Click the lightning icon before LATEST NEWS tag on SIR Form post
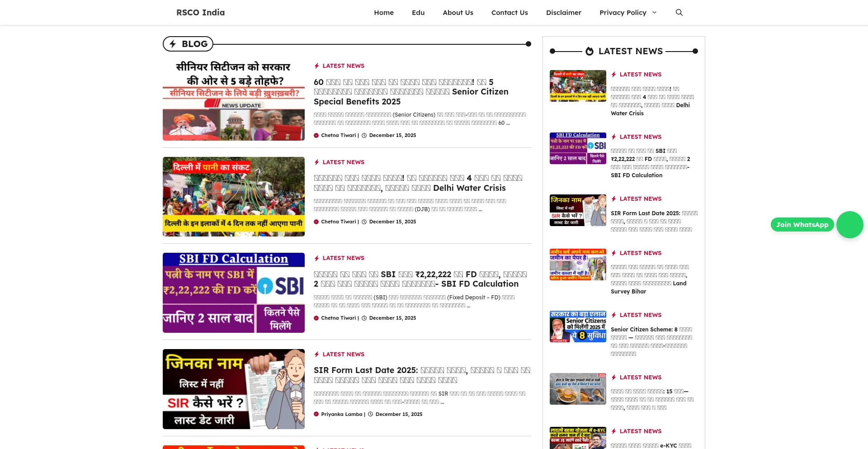This screenshot has height=449, width=868. pyautogui.click(x=317, y=354)
